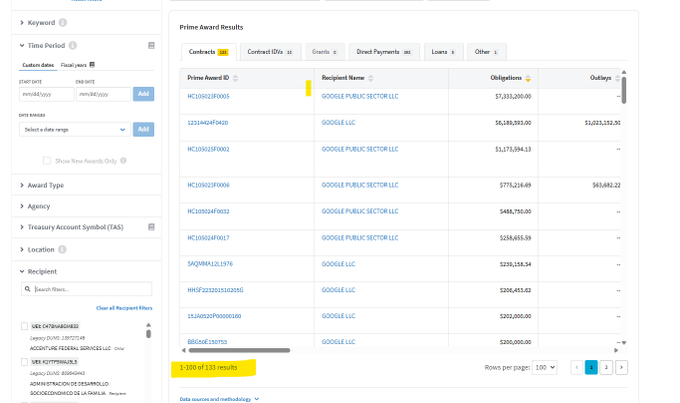The width and height of the screenshot is (680, 403).
Task: Sort results by Obligations column
Action: coord(528,78)
